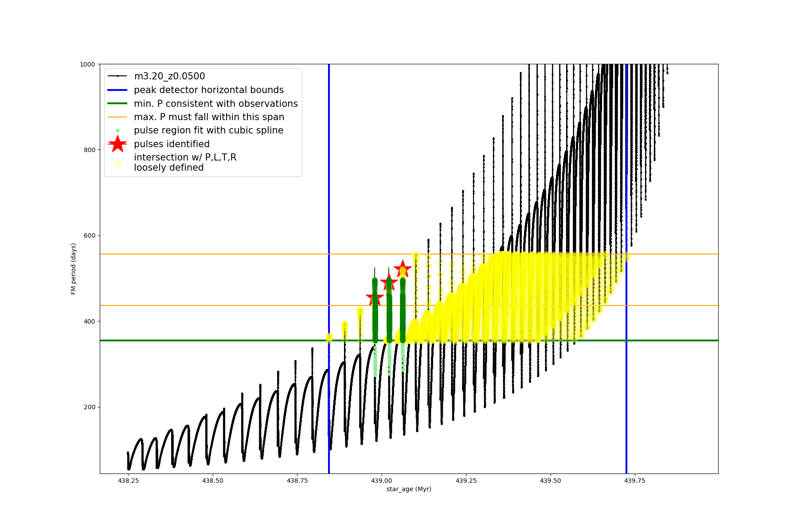Image resolution: width=798 pixels, height=532 pixels.
Task: Click the orange line swatch in the legend
Action: [x=117, y=117]
